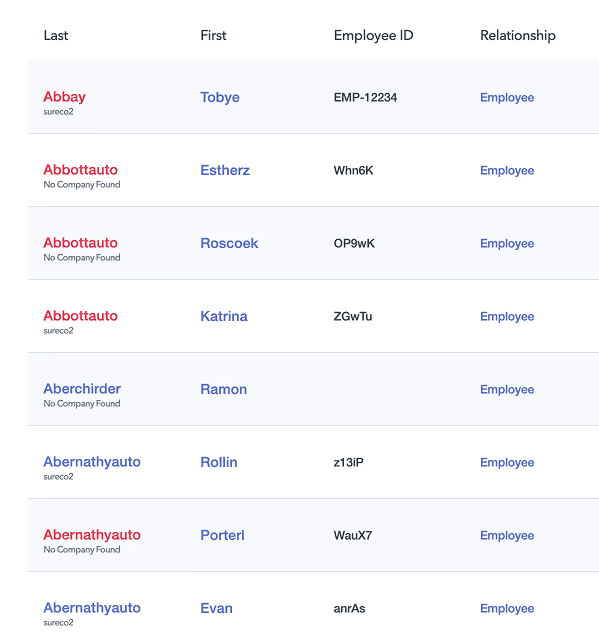This screenshot has height=643, width=599.
Task: Open Ramon first name link
Action: [223, 389]
